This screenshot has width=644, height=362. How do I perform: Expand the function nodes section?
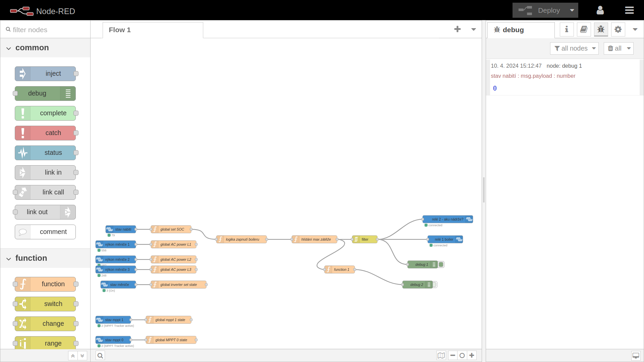9,258
